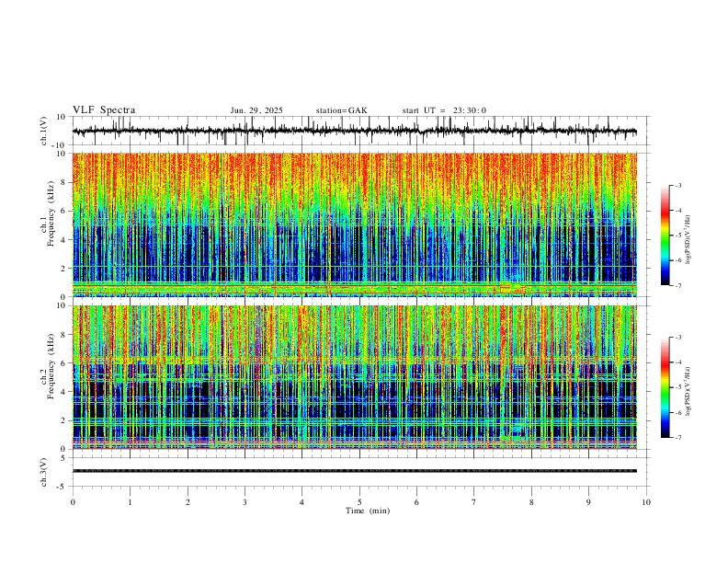Click the time axis tick label '10'

click(646, 502)
